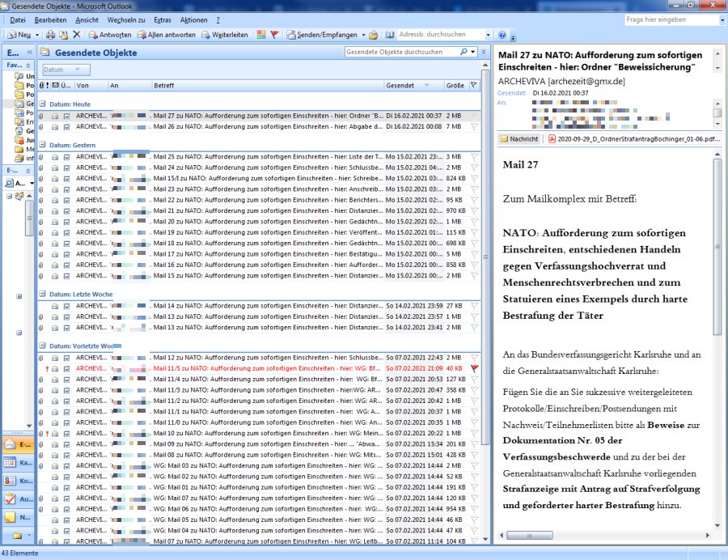Toggle the checkbox on the Mail 26 row
The width and height of the screenshot is (728, 560).
(x=66, y=127)
